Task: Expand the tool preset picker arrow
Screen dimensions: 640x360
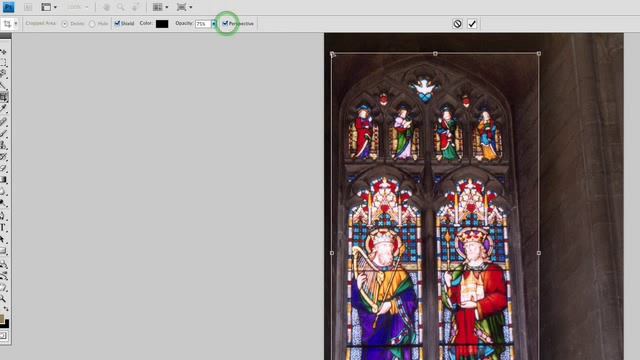Action: point(16,24)
